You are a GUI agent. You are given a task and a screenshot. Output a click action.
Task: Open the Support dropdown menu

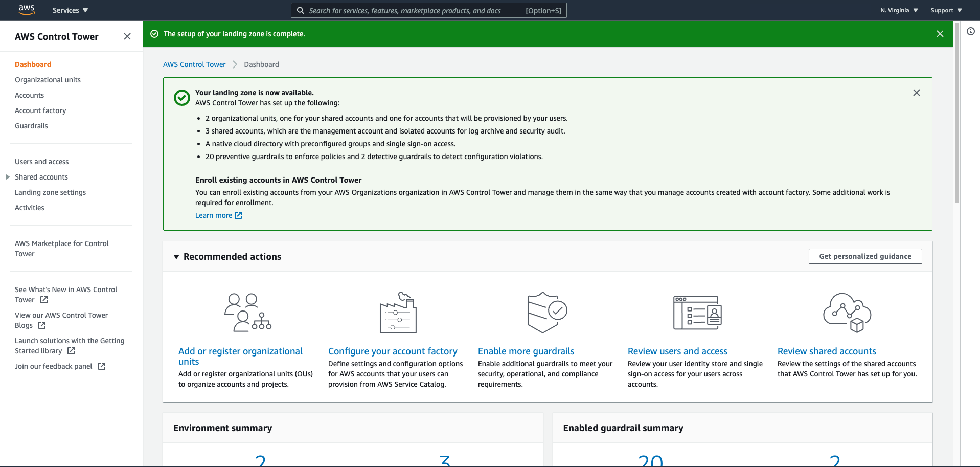(946, 10)
